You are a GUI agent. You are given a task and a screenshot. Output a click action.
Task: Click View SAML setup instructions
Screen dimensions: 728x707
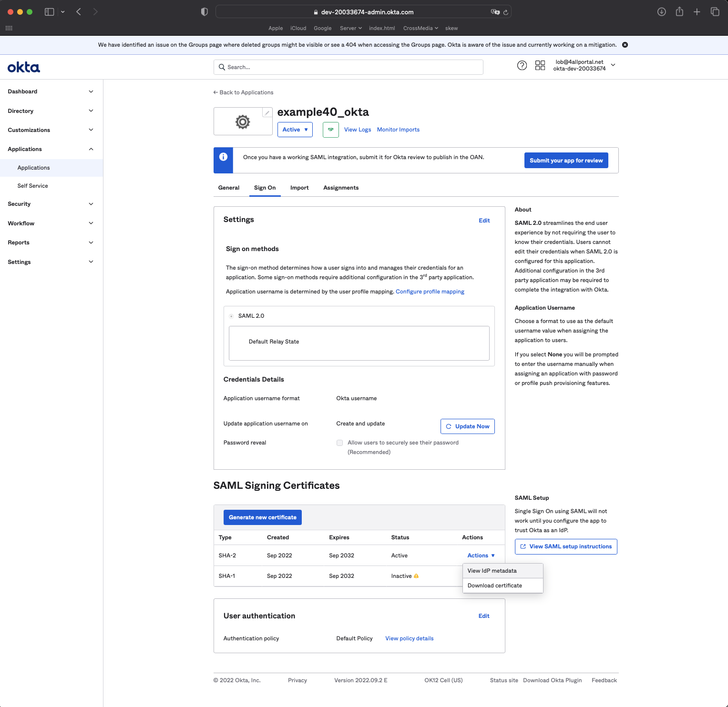pyautogui.click(x=566, y=546)
